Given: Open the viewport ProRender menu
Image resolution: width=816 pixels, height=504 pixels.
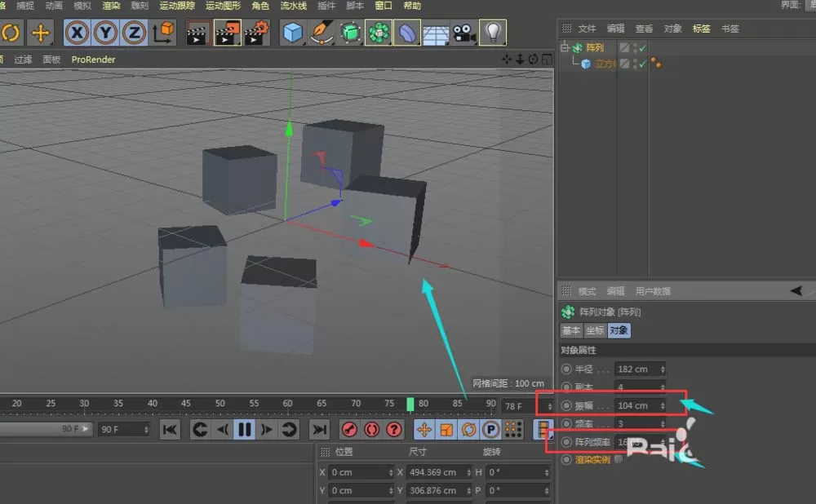Looking at the screenshot, I should point(93,60).
